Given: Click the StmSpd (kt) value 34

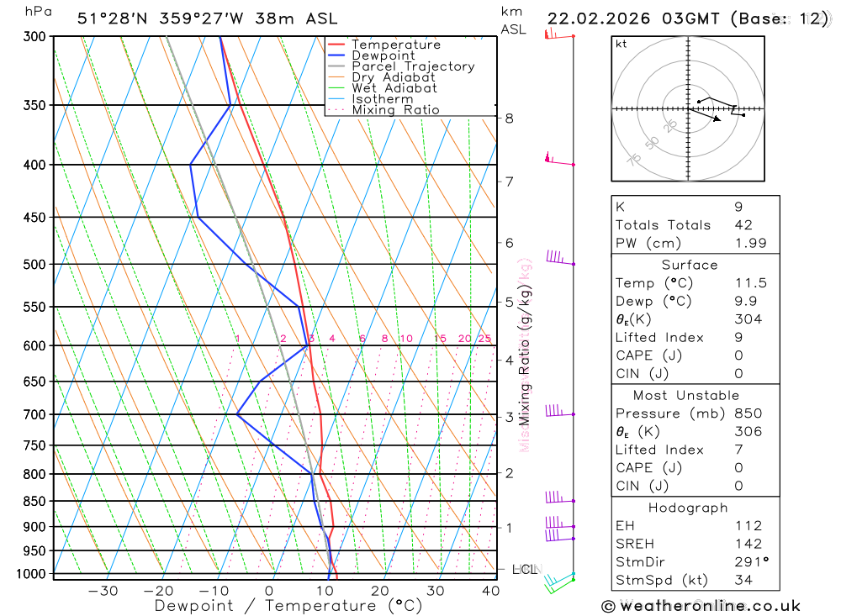Looking at the screenshot, I should pyautogui.click(x=743, y=580).
